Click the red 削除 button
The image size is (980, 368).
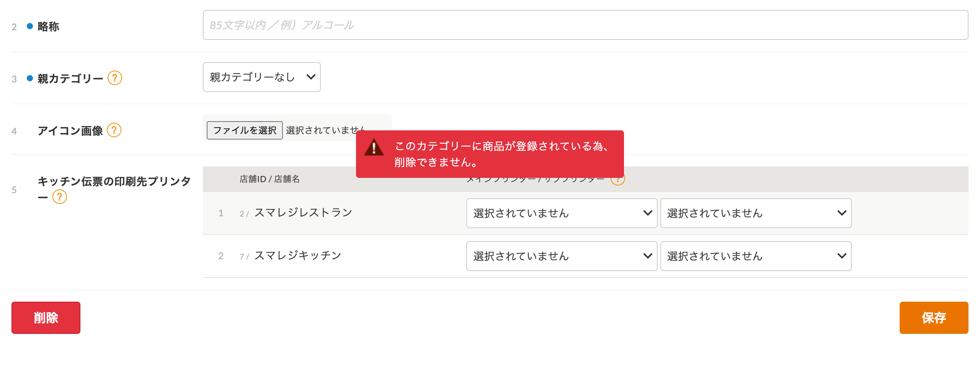[x=46, y=318]
